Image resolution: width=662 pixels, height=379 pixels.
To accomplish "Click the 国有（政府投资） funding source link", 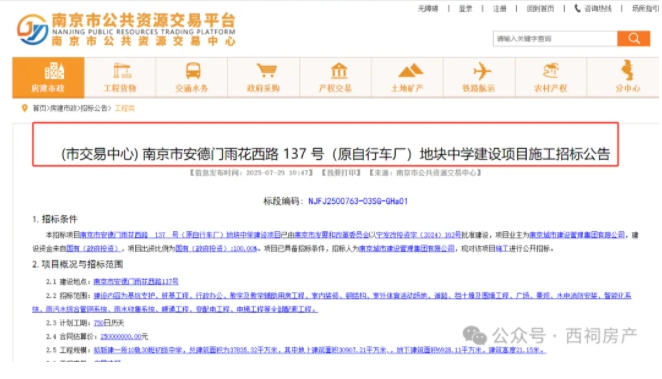I will 93,249.
